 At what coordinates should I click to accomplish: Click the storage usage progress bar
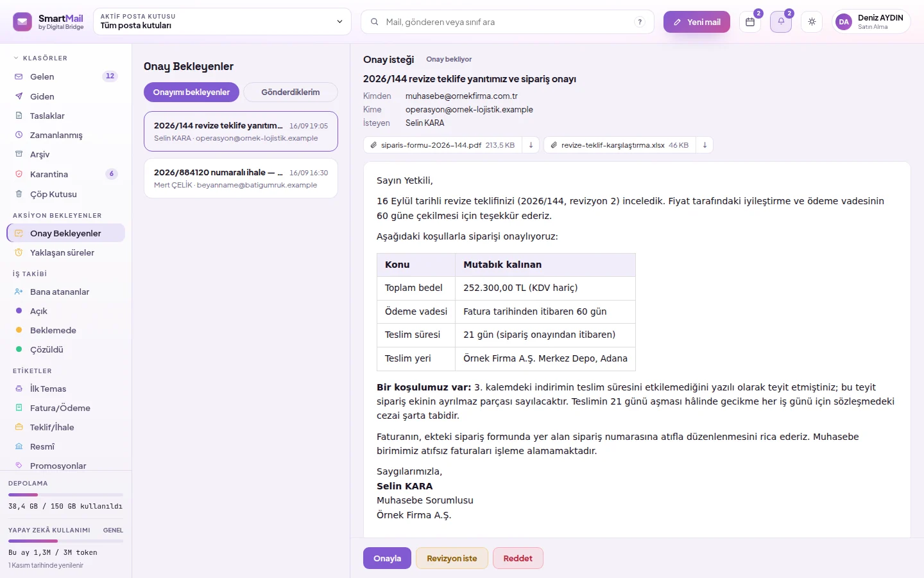[x=65, y=495]
